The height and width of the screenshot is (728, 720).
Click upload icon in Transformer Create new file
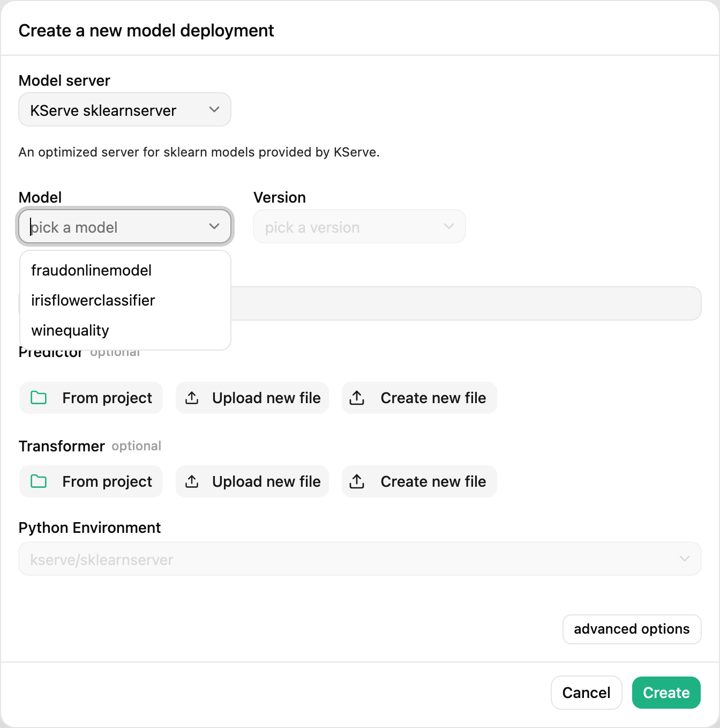(357, 481)
